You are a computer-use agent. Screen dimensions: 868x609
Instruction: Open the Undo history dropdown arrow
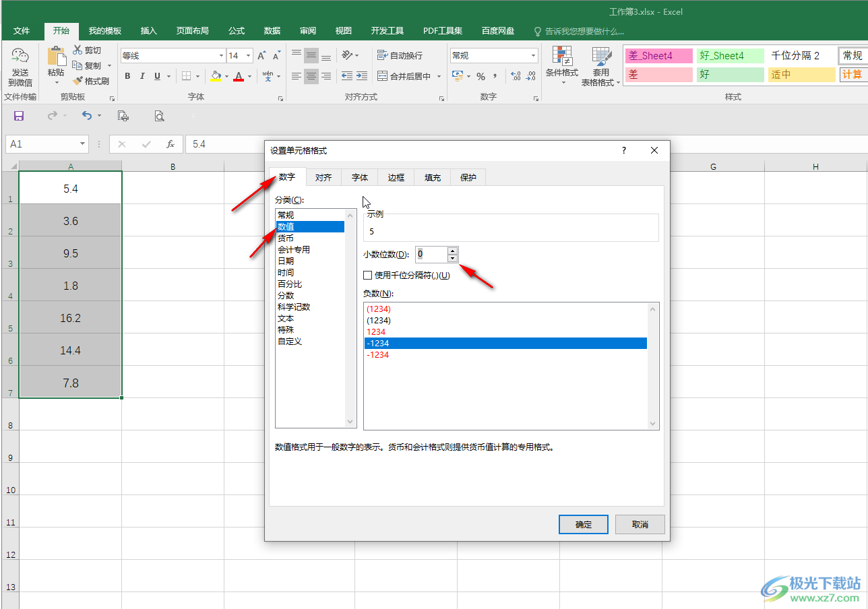click(x=99, y=116)
